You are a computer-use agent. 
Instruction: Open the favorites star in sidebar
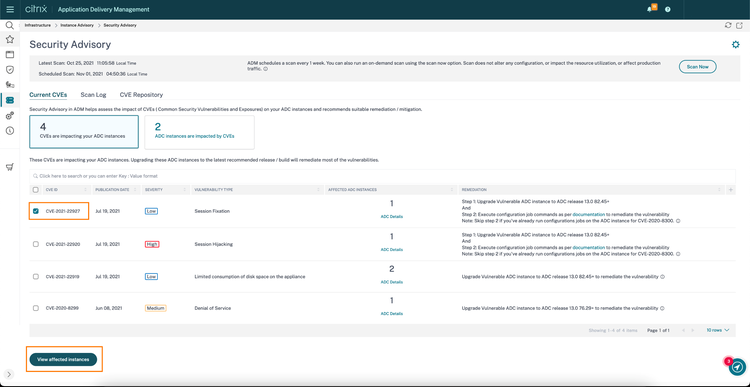pyautogui.click(x=10, y=39)
